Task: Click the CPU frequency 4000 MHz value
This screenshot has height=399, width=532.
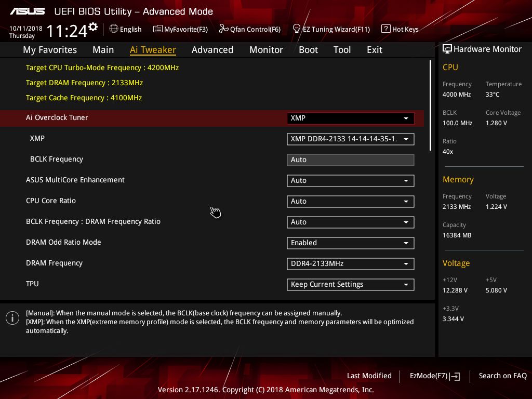Action: click(457, 95)
